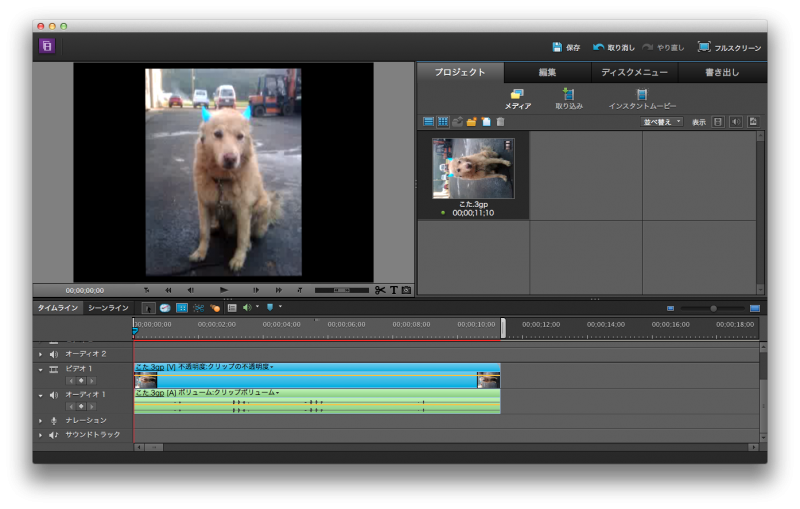Open the audio tools dropdown arrow
Image resolution: width=800 pixels, height=509 pixels.
257,307
